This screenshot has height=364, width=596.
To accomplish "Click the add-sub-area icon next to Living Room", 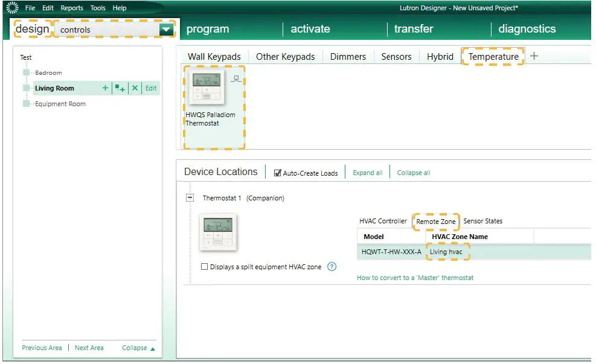I will pos(118,88).
